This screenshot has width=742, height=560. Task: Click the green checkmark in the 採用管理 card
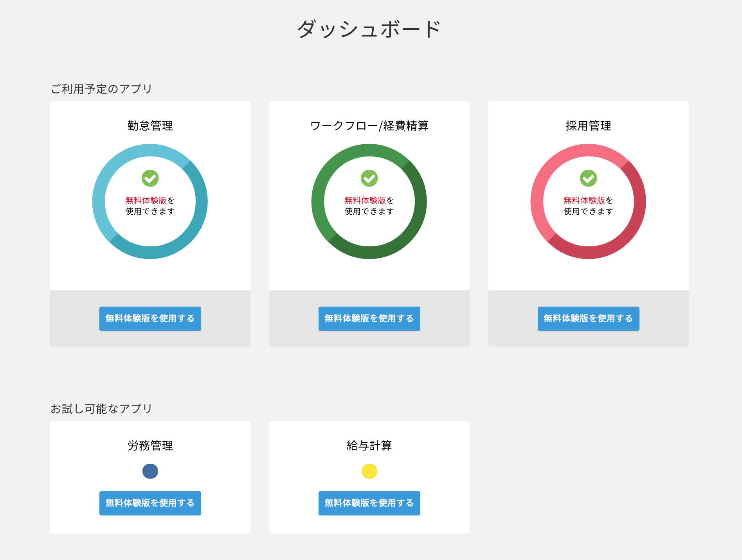[588, 178]
